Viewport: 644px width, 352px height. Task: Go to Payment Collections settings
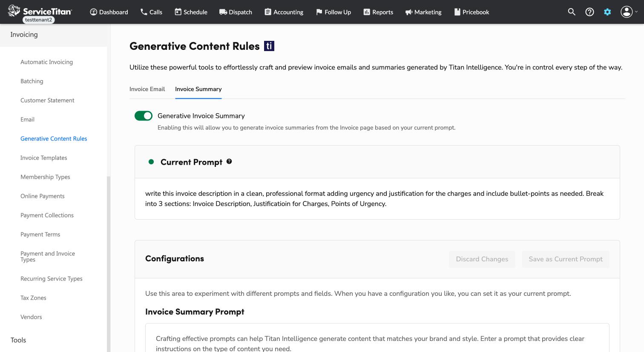(x=47, y=215)
